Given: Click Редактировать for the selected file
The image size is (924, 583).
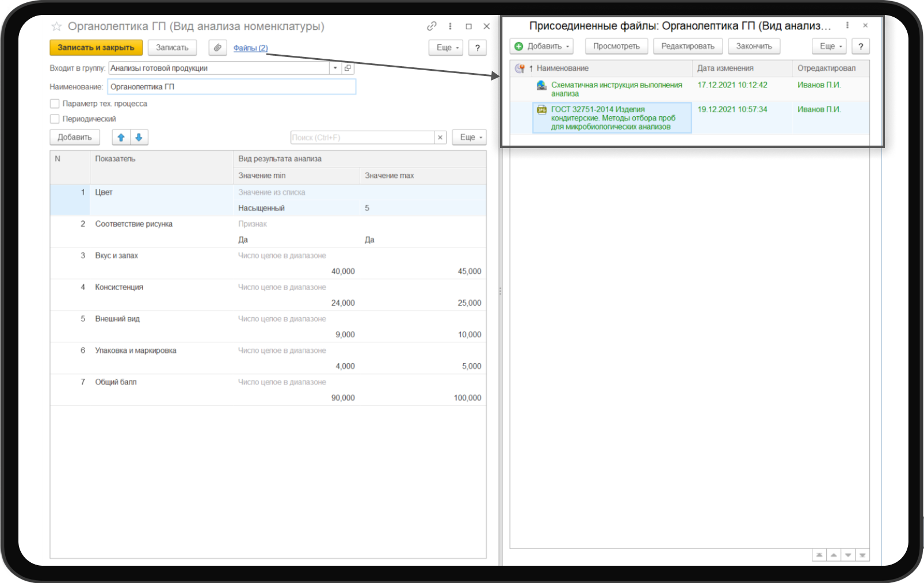Looking at the screenshot, I should pyautogui.click(x=688, y=47).
